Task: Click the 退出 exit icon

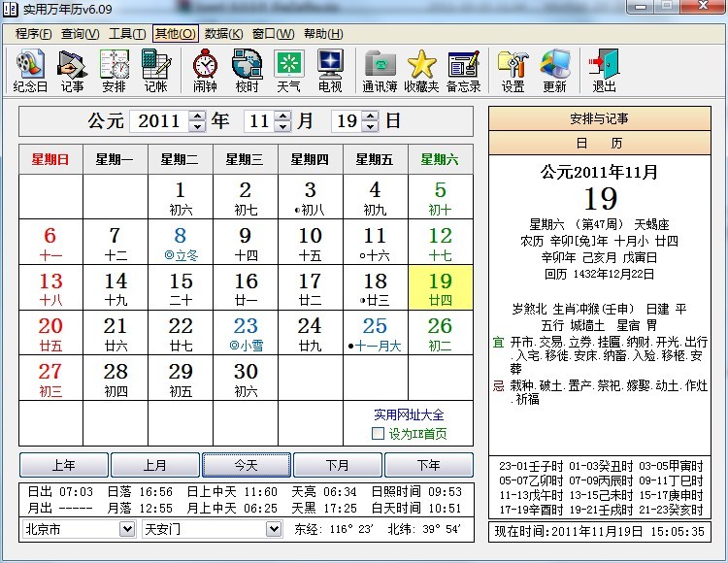Action: pos(604,70)
